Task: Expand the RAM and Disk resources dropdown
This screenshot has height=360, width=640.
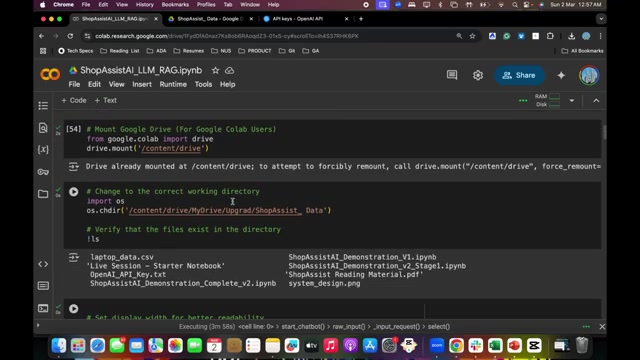Action: (571, 100)
